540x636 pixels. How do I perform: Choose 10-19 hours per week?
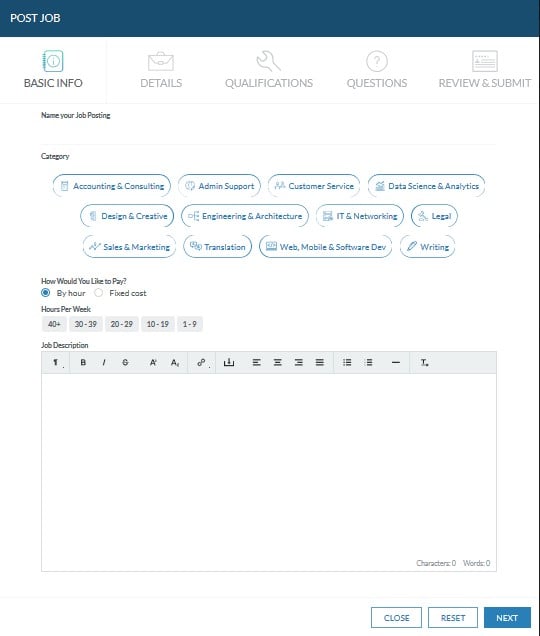click(158, 324)
